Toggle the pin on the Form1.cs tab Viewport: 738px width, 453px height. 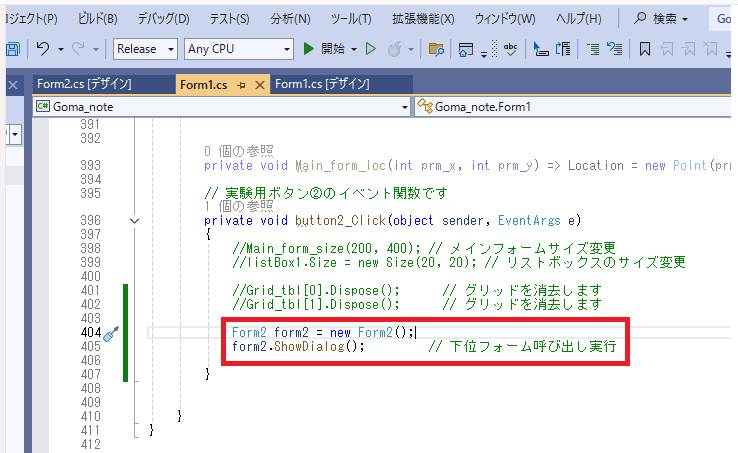coord(242,85)
